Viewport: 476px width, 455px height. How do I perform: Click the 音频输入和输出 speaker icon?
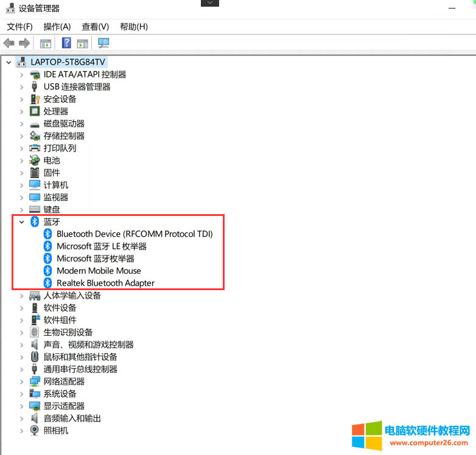pyautogui.click(x=35, y=419)
